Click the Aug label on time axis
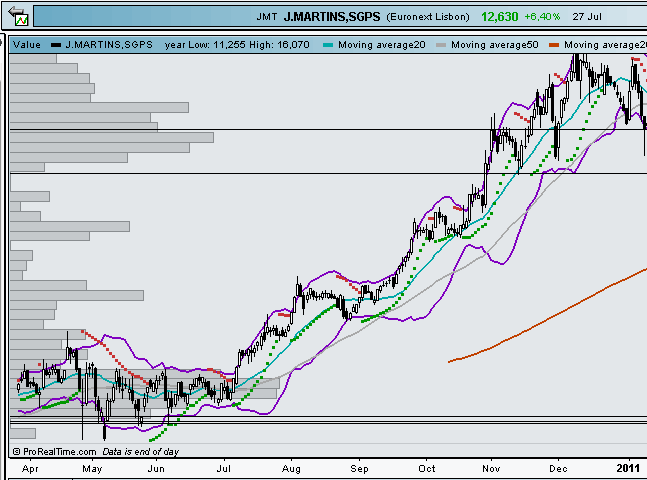 click(x=291, y=469)
